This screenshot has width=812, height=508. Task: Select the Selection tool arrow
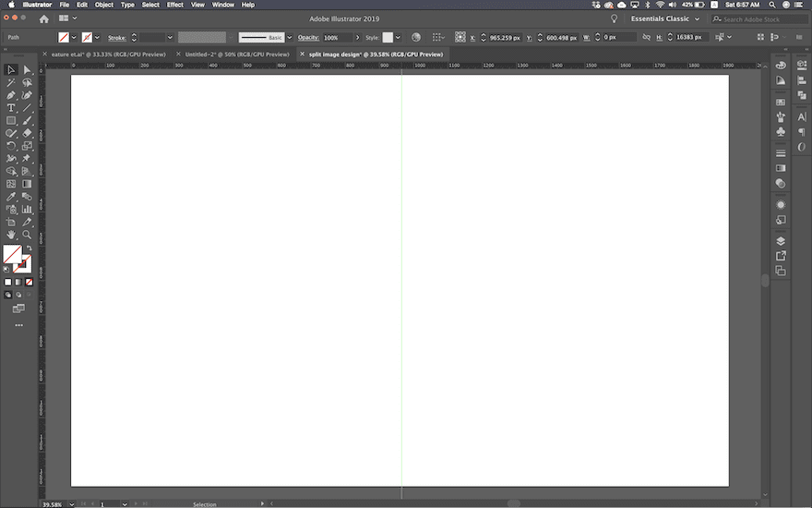[x=11, y=69]
